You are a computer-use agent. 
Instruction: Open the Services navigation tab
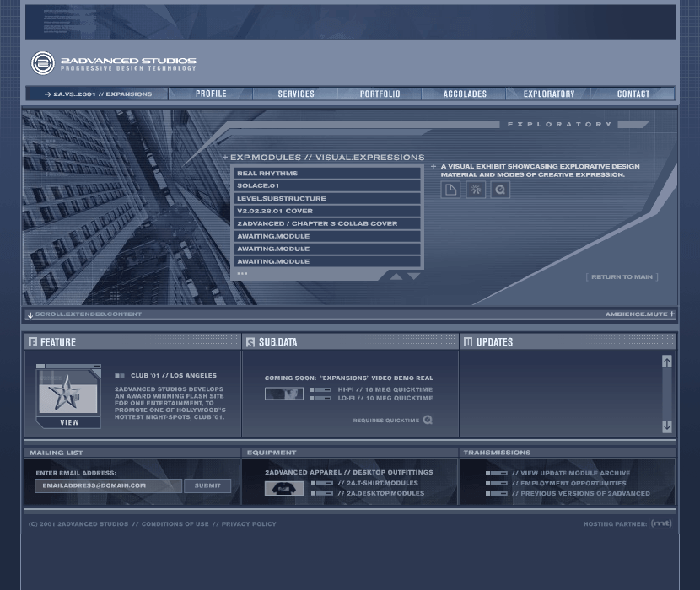click(x=296, y=94)
